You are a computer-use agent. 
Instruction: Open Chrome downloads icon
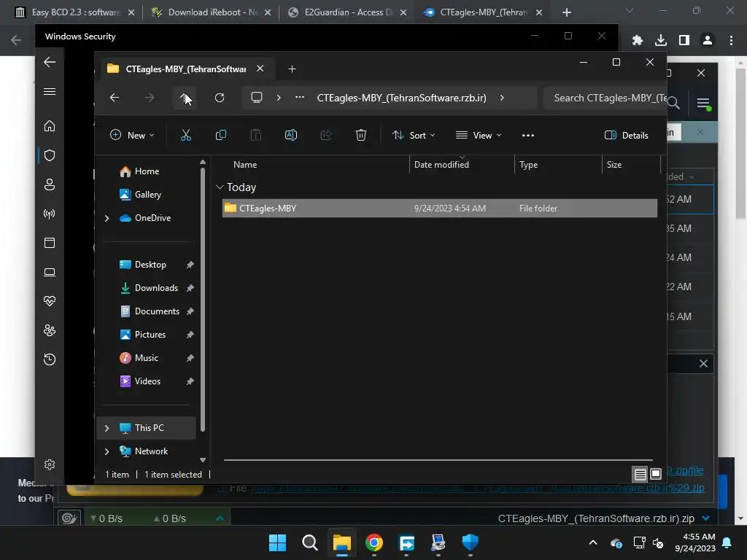tap(661, 40)
